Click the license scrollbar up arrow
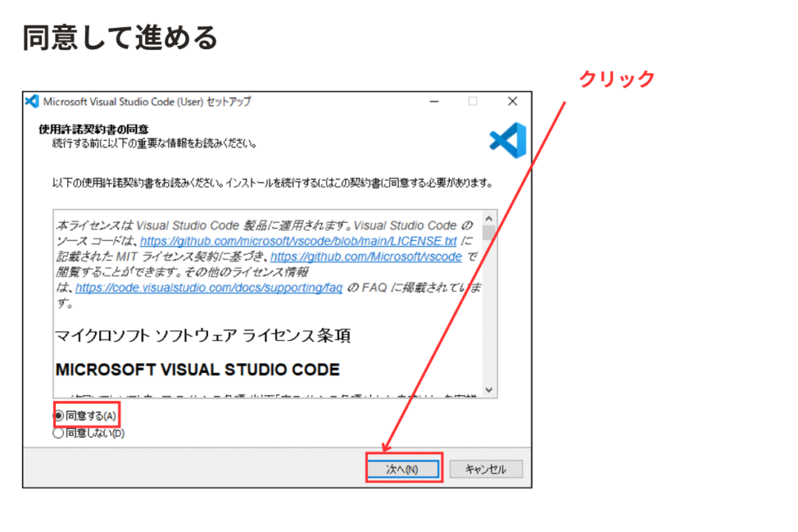798x532 pixels. click(489, 219)
